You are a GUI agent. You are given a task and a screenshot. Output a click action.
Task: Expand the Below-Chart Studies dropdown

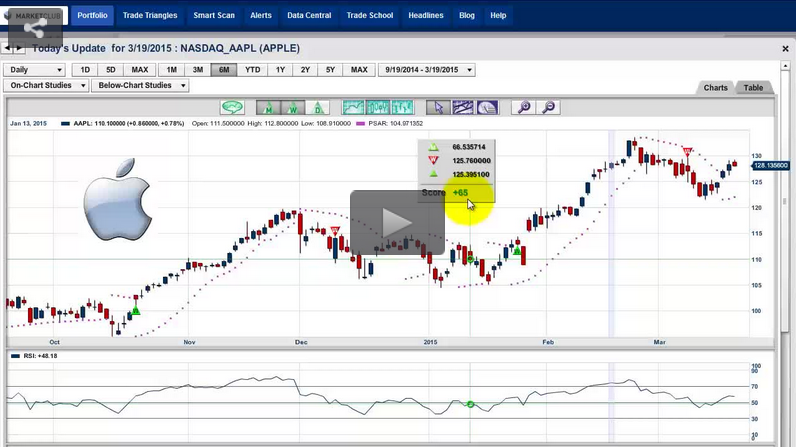(140, 86)
